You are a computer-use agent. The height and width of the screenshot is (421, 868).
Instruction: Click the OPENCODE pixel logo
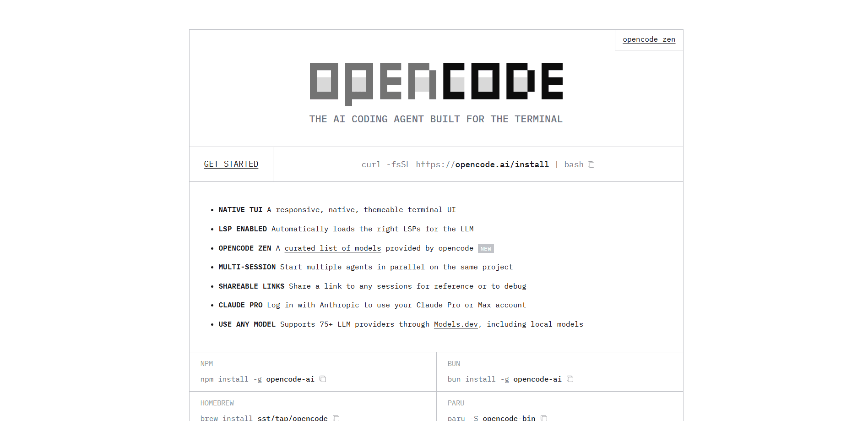tap(436, 84)
